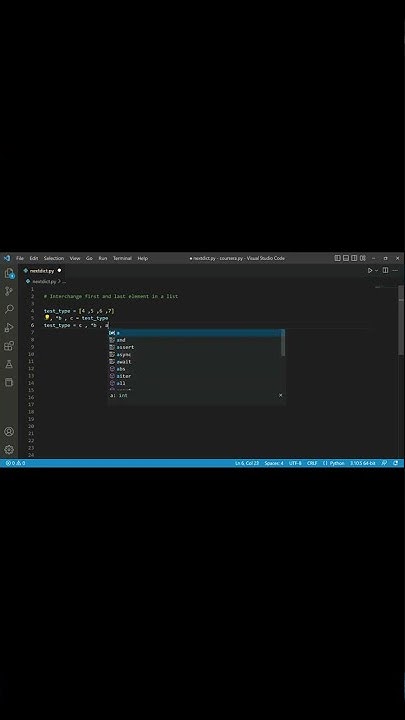Toggle the bottom panel layout icon
Screen dimensions: 405x720
[x=346, y=258]
